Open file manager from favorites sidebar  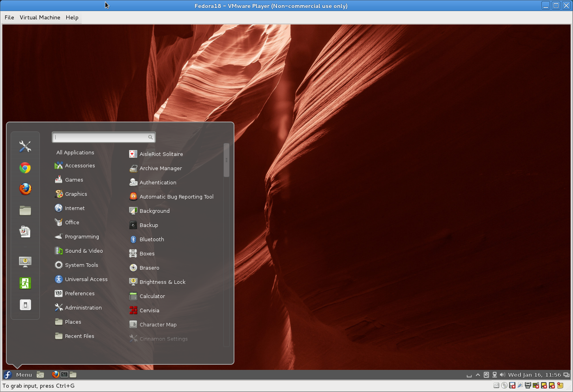[x=25, y=210]
